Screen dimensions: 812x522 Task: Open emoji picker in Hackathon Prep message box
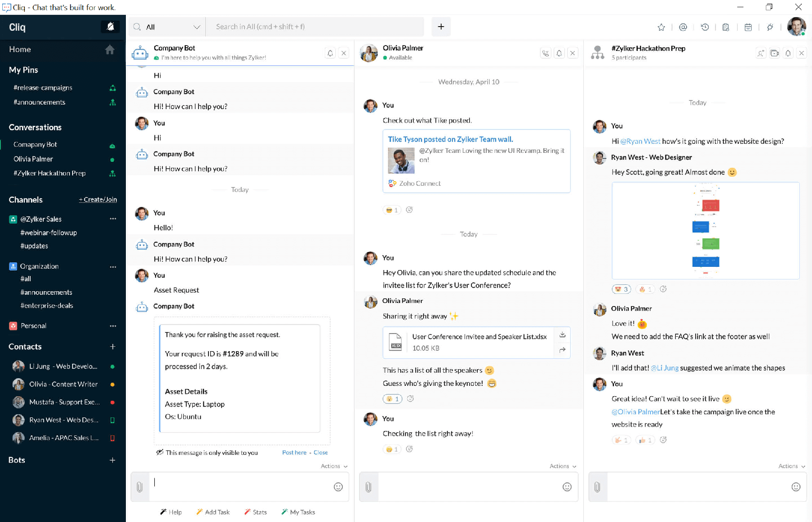coord(796,487)
